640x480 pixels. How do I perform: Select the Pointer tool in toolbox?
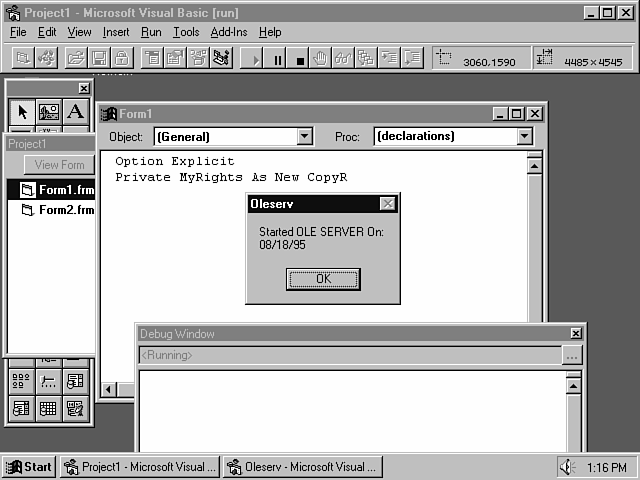coord(22,111)
